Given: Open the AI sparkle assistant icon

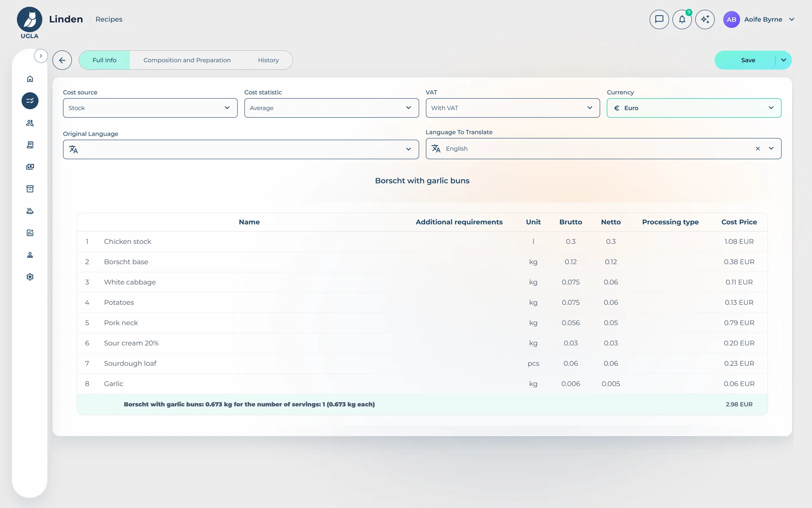Looking at the screenshot, I should tap(705, 19).
